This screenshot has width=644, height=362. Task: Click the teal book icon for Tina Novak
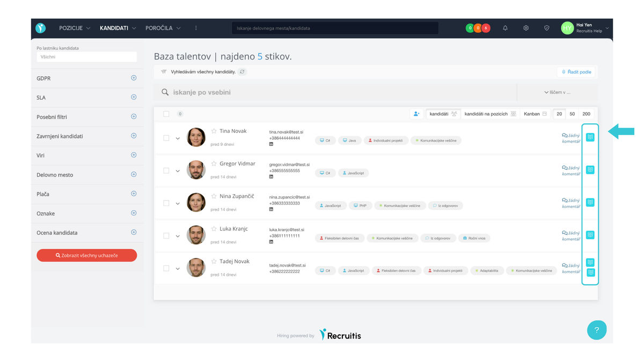tap(590, 137)
